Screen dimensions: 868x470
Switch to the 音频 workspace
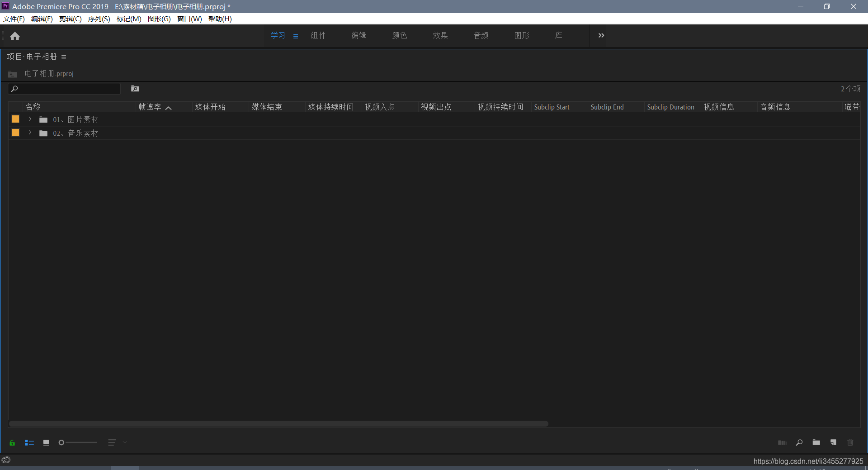click(x=481, y=35)
